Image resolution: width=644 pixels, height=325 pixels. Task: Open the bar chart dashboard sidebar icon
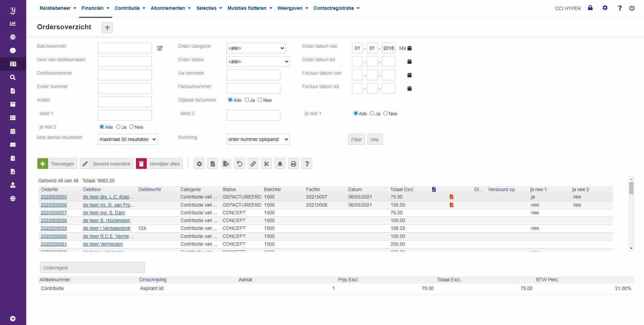(13, 24)
